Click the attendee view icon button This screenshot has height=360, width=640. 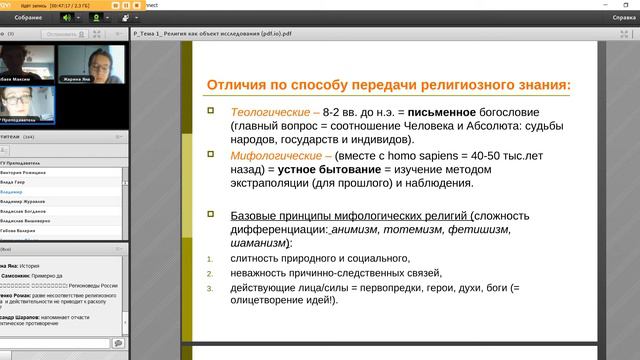4,151
